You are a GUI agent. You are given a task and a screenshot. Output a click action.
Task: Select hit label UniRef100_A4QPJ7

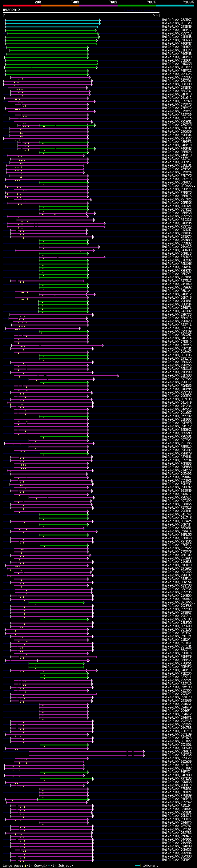177,30
